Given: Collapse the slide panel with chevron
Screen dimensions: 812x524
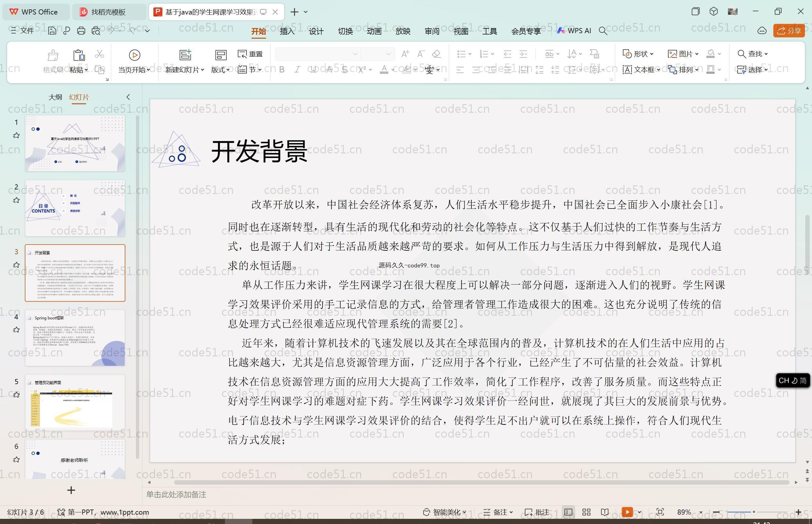Looking at the screenshot, I should [128, 97].
